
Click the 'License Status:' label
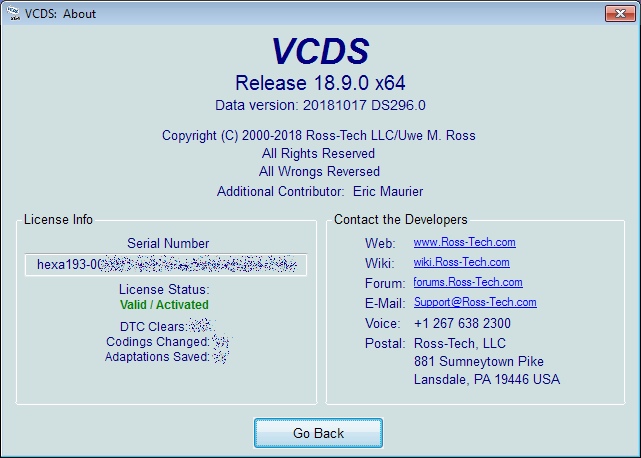164,290
